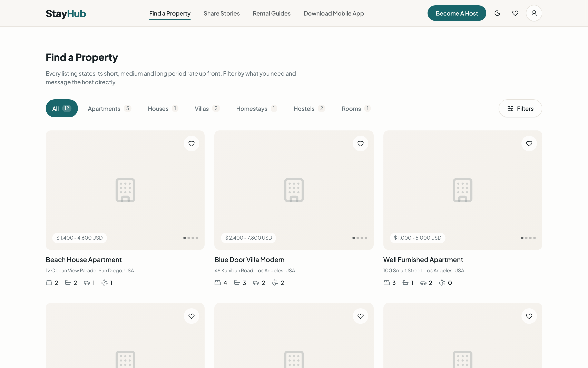Open Download Mobile App link
Viewport: 588px width, 368px height.
[x=334, y=13]
